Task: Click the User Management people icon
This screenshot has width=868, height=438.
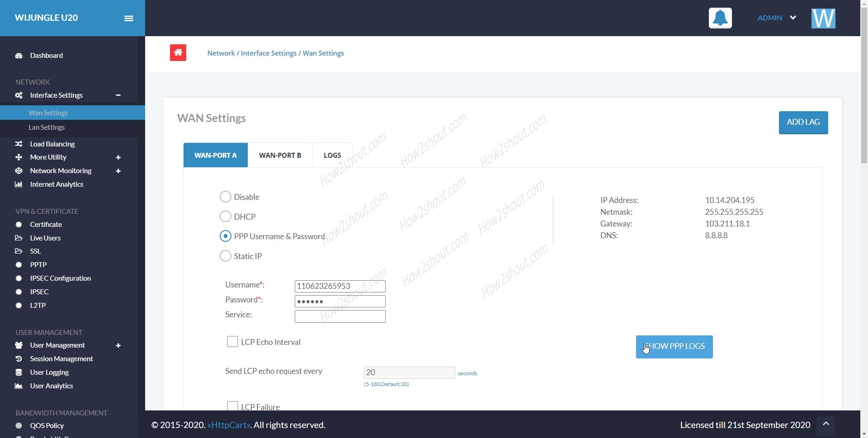Action: pos(19,345)
